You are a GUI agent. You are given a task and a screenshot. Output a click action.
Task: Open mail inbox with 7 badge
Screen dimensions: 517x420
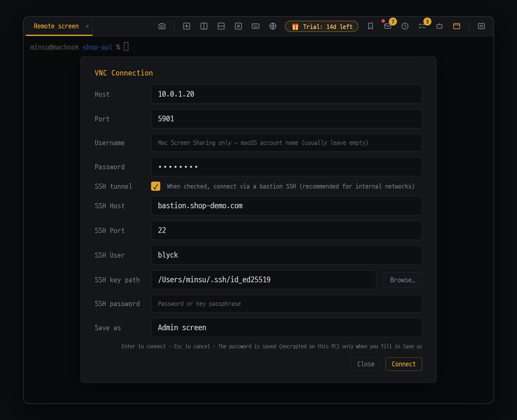pos(388,26)
